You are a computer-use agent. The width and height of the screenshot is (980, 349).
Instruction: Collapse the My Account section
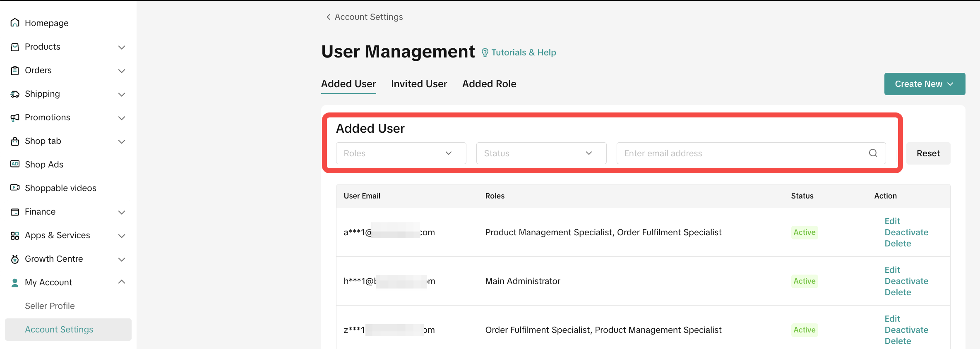pos(121,282)
